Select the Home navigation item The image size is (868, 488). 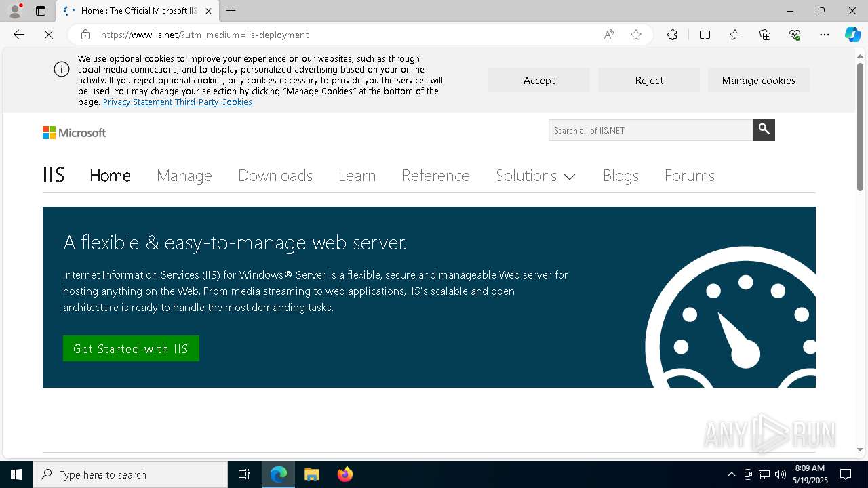[110, 176]
